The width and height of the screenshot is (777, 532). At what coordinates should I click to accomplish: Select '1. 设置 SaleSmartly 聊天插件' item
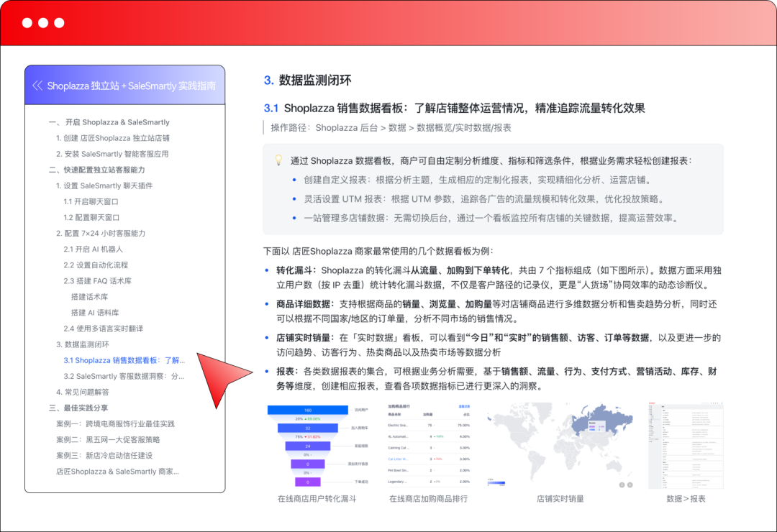point(104,185)
